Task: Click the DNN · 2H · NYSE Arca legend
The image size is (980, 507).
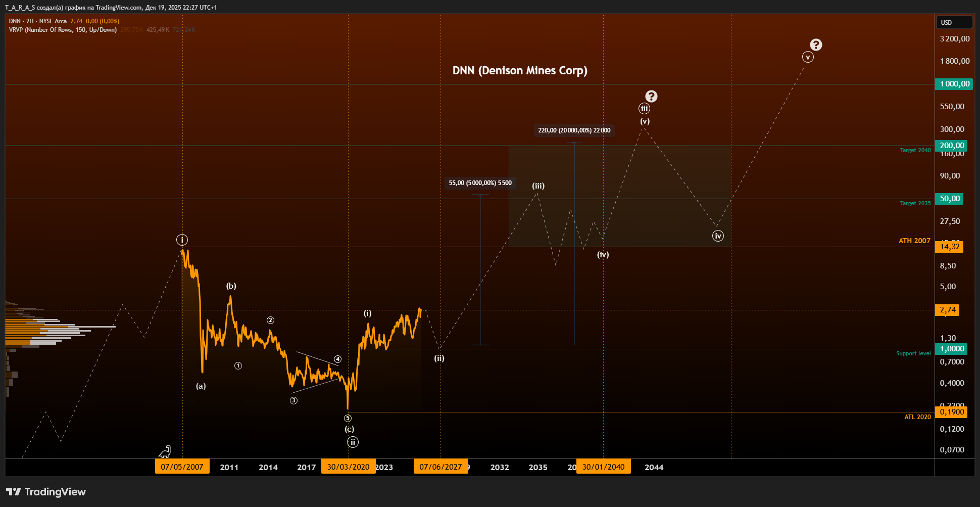Action: 38,21
